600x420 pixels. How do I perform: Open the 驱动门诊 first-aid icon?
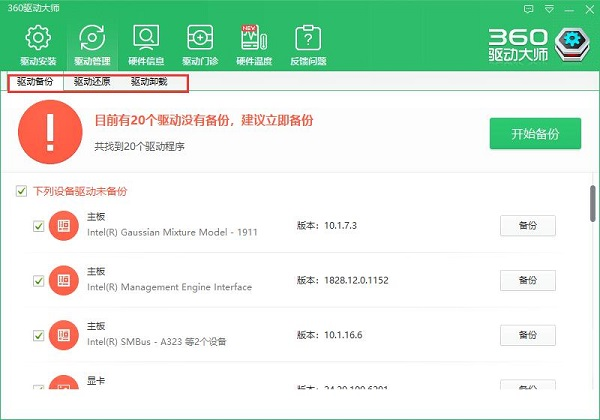pos(200,37)
